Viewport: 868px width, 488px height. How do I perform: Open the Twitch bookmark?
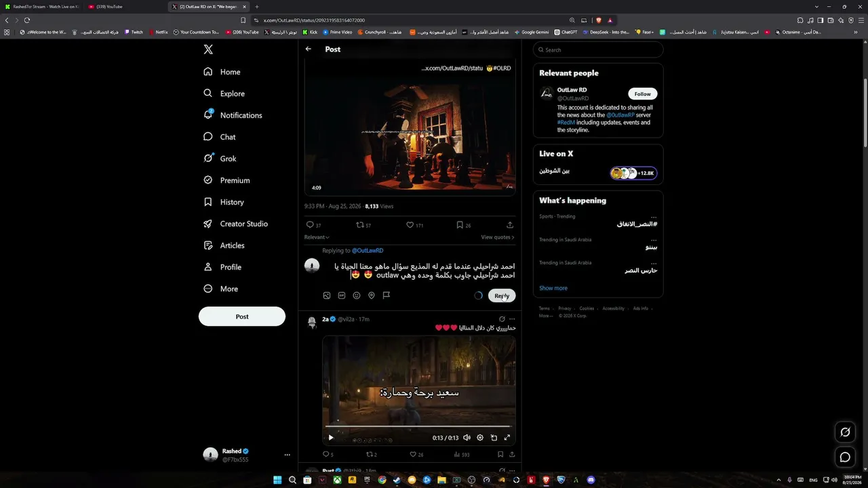tap(134, 32)
